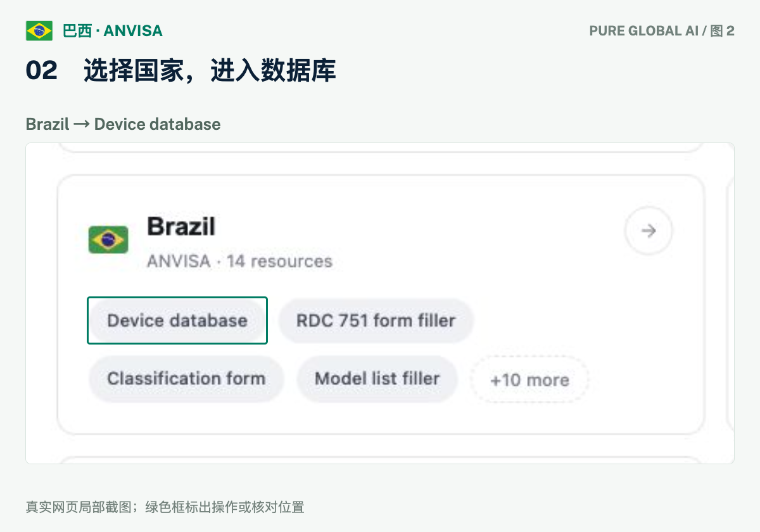The height and width of the screenshot is (532, 760).
Task: Expand the +10 more resources
Action: point(529,380)
